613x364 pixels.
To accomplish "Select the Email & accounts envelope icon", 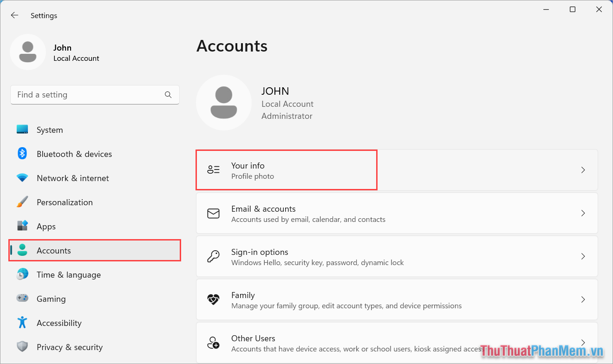I will click(x=213, y=213).
